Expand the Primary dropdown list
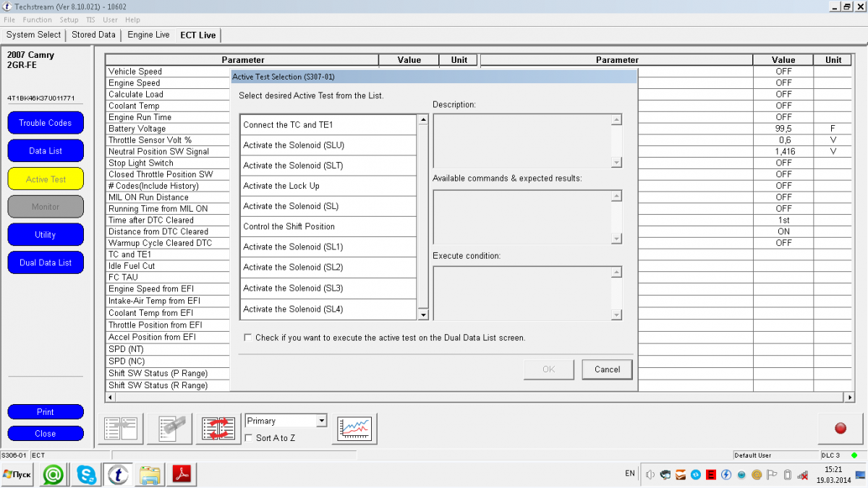Image resolution: width=868 pixels, height=488 pixels. [322, 421]
